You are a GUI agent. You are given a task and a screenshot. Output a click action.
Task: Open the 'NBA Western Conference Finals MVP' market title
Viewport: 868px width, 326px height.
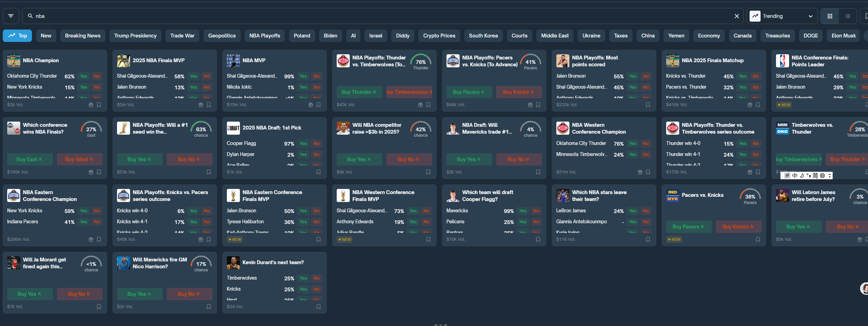[x=383, y=196]
